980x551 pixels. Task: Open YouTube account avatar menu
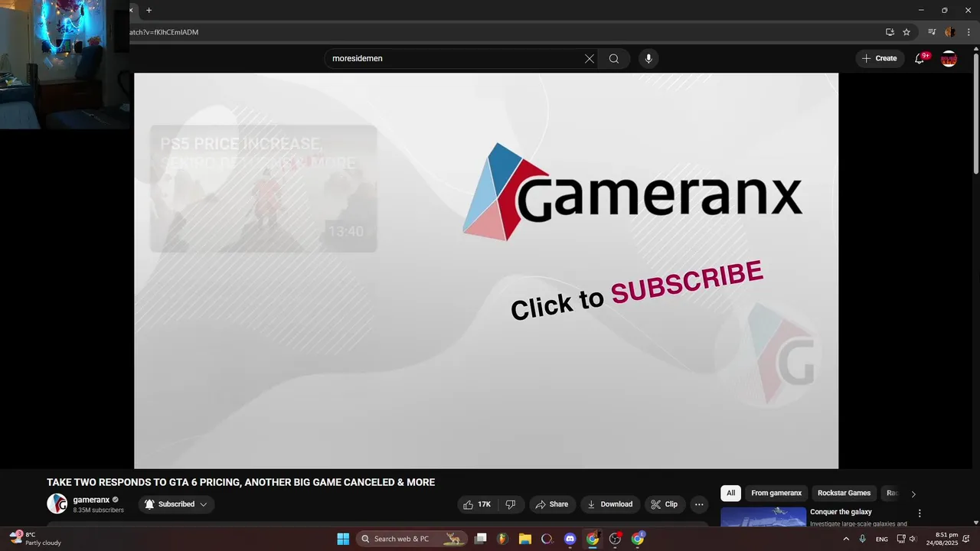(949, 59)
